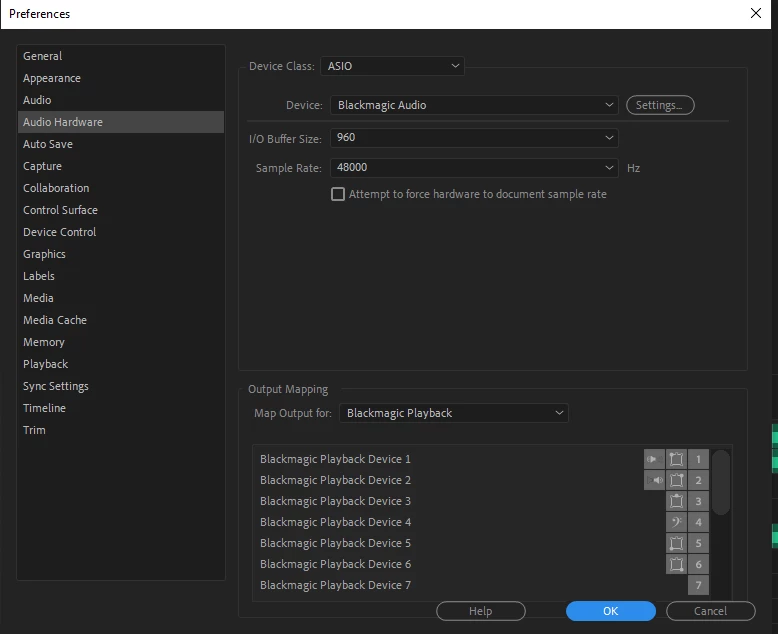The image size is (778, 634).
Task: Open the Sample Rate dropdown
Action: point(474,168)
